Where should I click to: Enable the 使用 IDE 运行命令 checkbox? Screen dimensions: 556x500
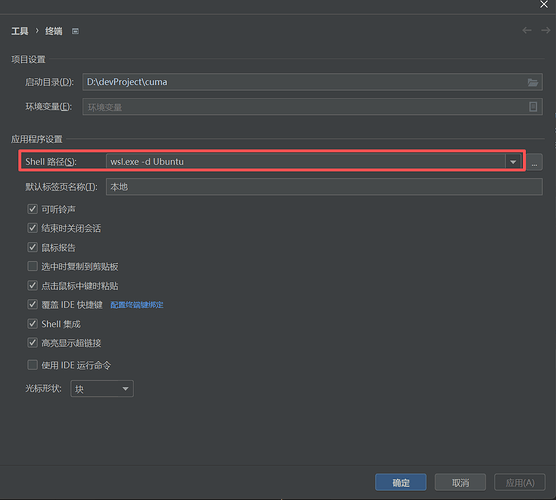click(x=32, y=365)
